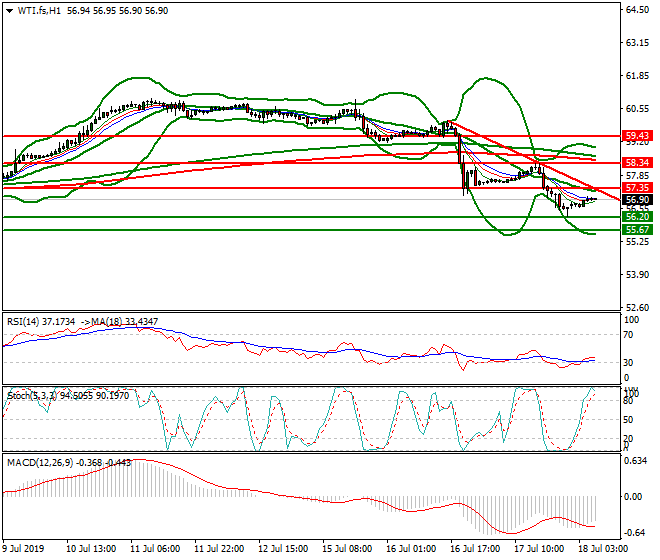Click the 52.60 price scale value
660x560 pixels.
[637, 308]
